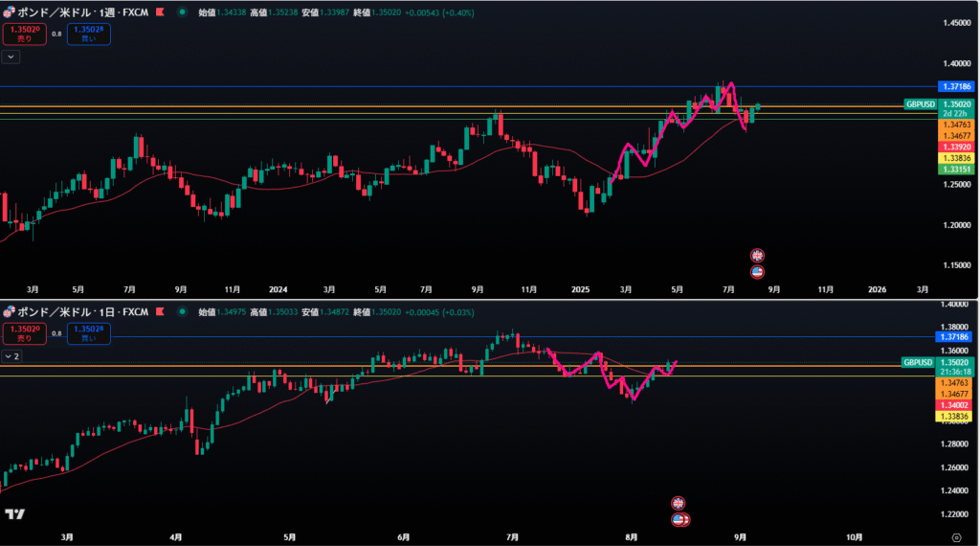Click the red 1.34002 price label on the daily chart
The image size is (980, 546).
(x=954, y=405)
